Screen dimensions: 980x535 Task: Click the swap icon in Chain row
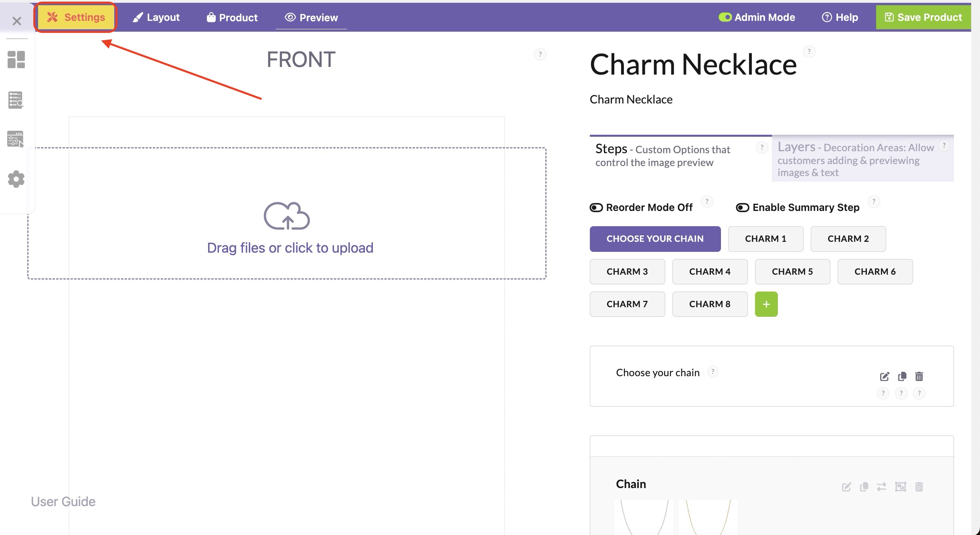coord(881,487)
